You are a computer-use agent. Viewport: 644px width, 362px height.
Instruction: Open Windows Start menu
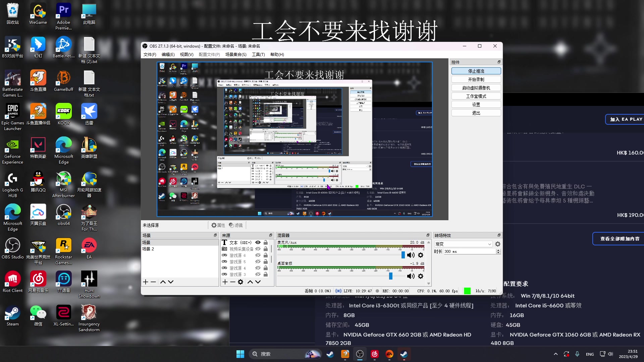coord(240,354)
